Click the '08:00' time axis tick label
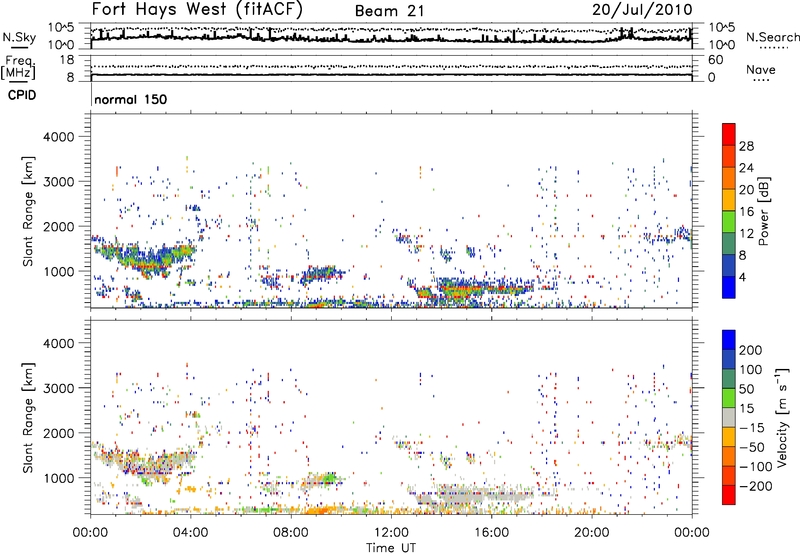 [291, 533]
